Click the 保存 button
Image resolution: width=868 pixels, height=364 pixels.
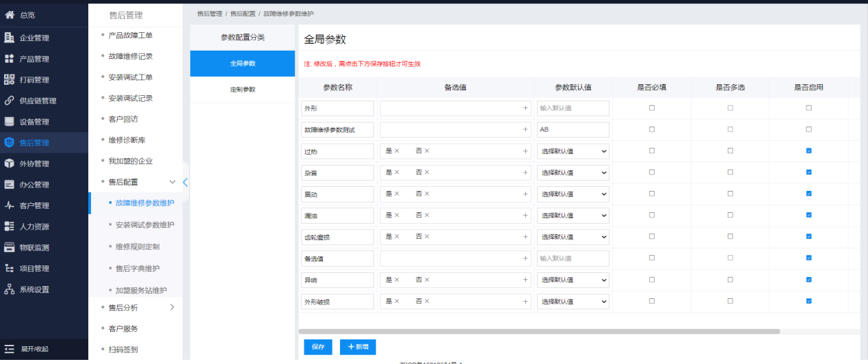point(318,347)
